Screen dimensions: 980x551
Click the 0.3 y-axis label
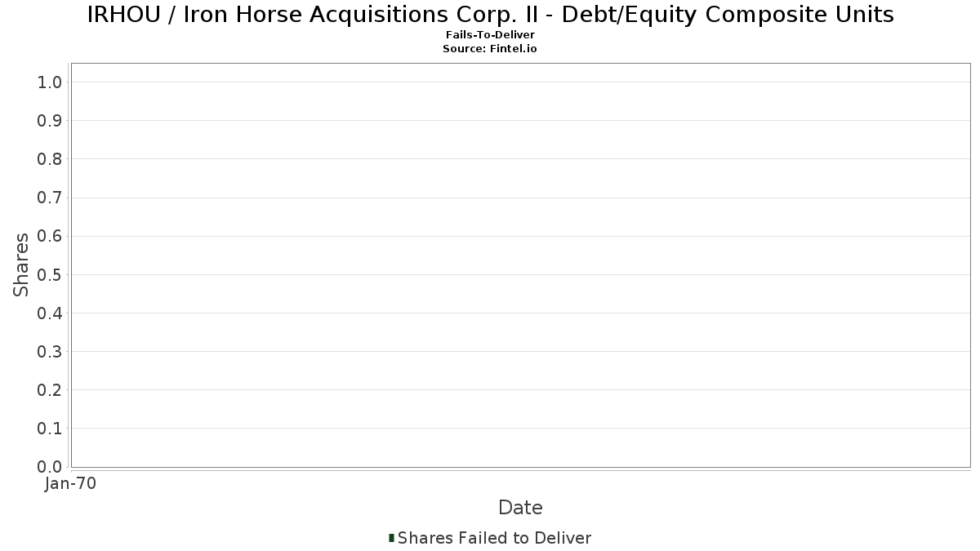coord(50,352)
